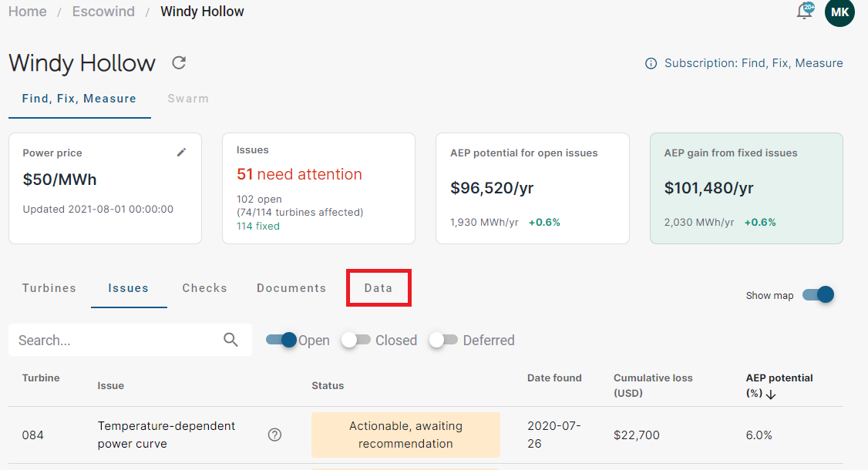Viewport: 868px width, 470px height.
Task: Open the Data tab
Action: coord(378,288)
